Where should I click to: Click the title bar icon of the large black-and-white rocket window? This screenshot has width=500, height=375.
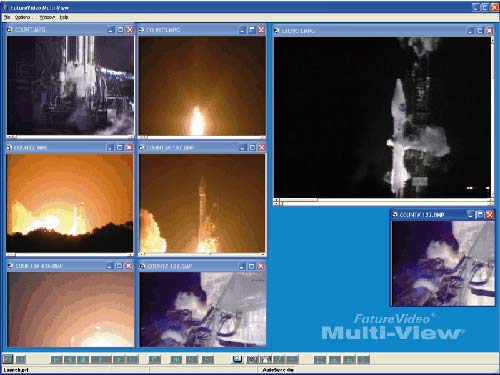pyautogui.click(x=276, y=31)
